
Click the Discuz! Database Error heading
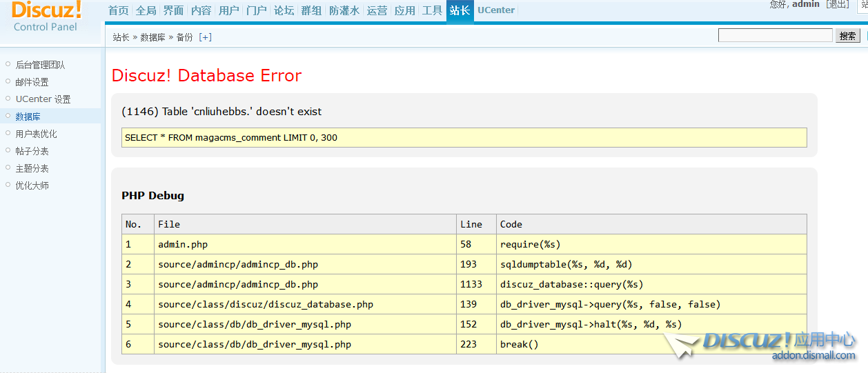coord(207,75)
